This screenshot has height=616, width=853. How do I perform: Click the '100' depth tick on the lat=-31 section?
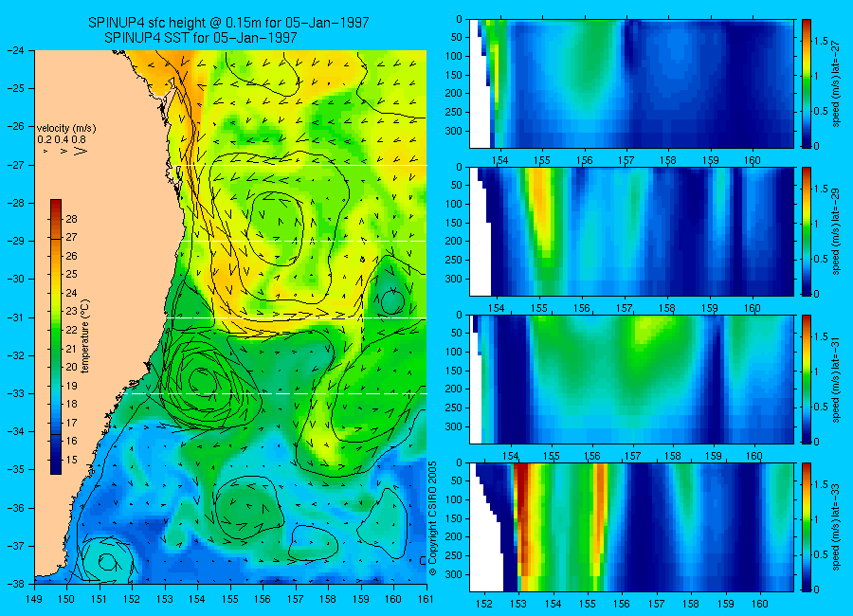click(455, 353)
